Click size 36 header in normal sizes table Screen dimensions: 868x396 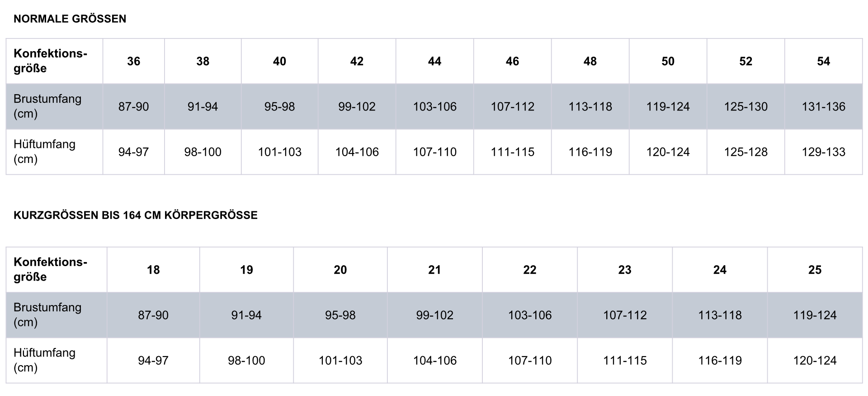(x=133, y=61)
